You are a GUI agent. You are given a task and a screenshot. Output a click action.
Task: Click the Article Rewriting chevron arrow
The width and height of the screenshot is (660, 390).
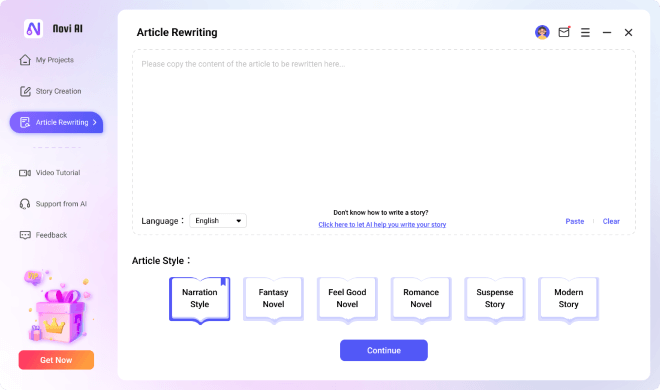(x=95, y=122)
